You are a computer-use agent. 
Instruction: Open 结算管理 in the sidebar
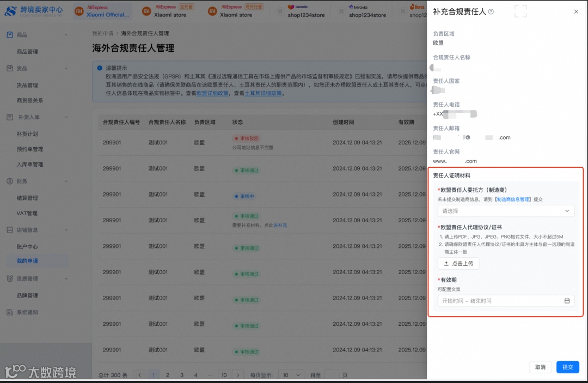click(x=27, y=198)
